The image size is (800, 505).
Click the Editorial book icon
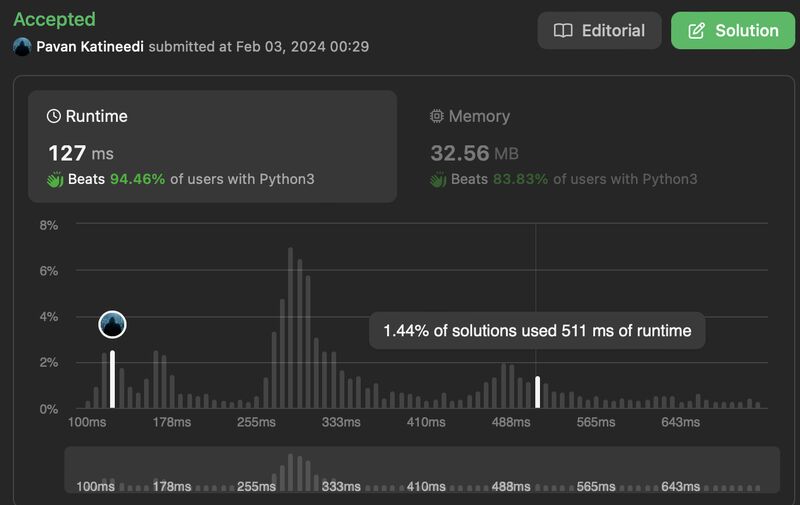[x=563, y=31]
